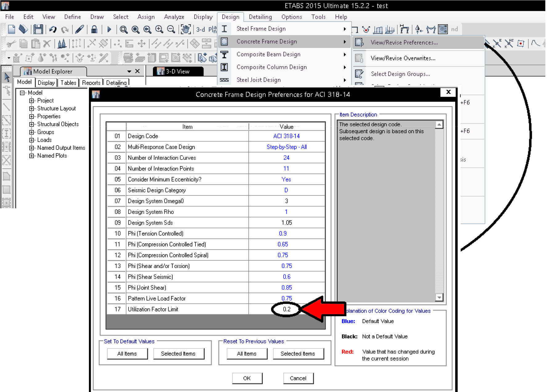This screenshot has width=549, height=392.
Task: Click the pen refresh-view icon
Action: click(79, 29)
